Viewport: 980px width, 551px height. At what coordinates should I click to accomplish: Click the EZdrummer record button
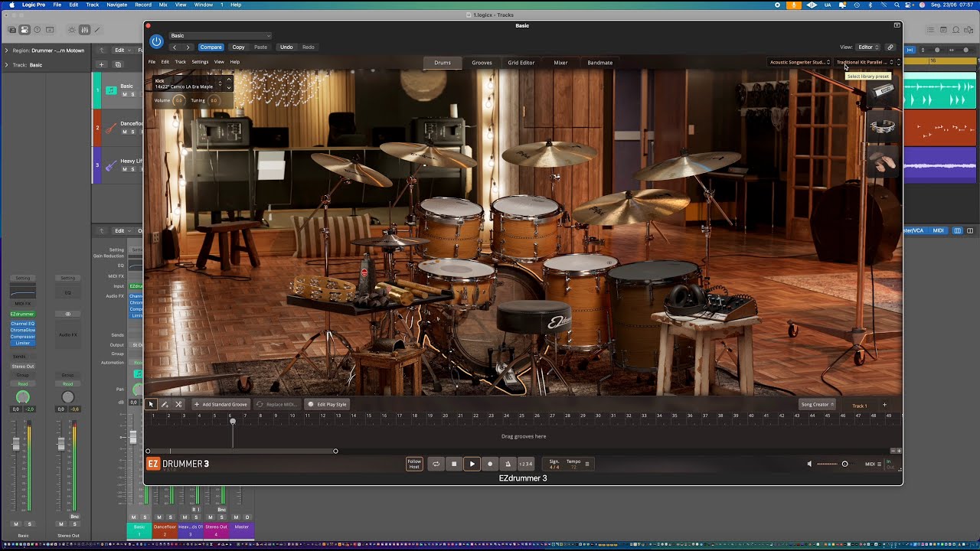[x=490, y=464]
